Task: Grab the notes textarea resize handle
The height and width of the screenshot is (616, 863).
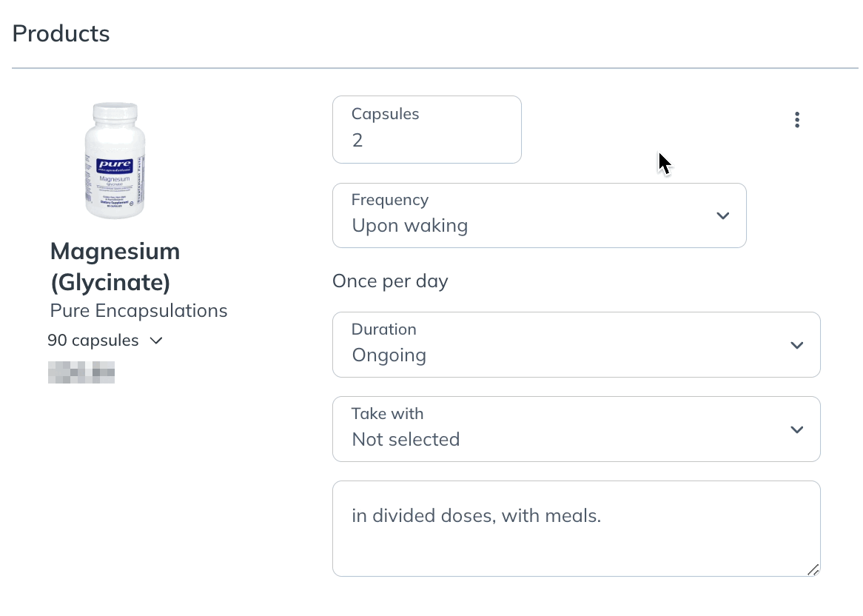Action: click(x=813, y=570)
